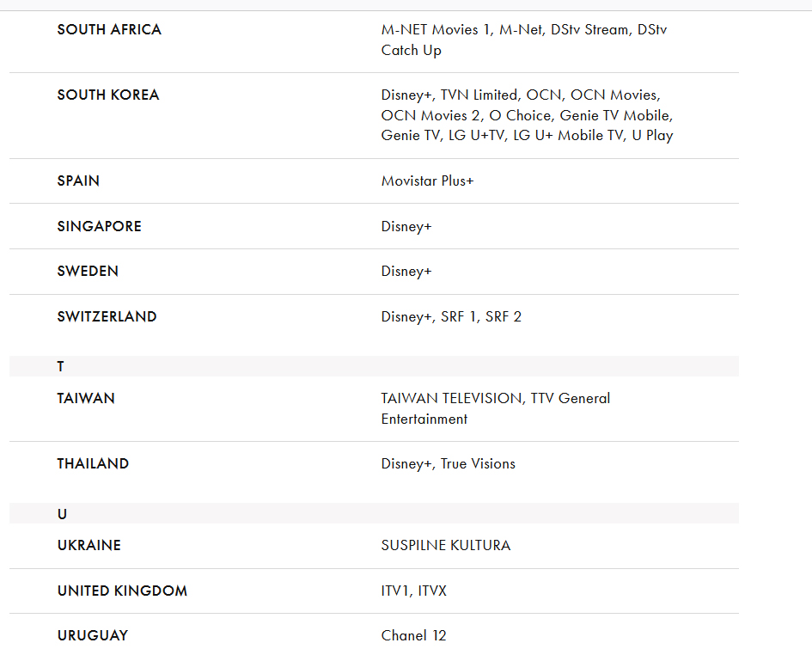Select the TAIWAN country label
Screen dimensions: 812x649
point(86,398)
